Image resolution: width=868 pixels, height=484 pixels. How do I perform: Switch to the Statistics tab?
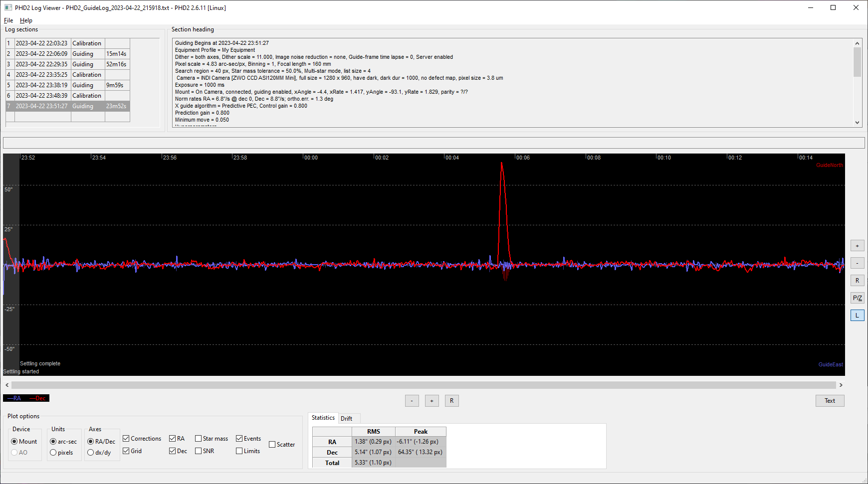point(323,418)
